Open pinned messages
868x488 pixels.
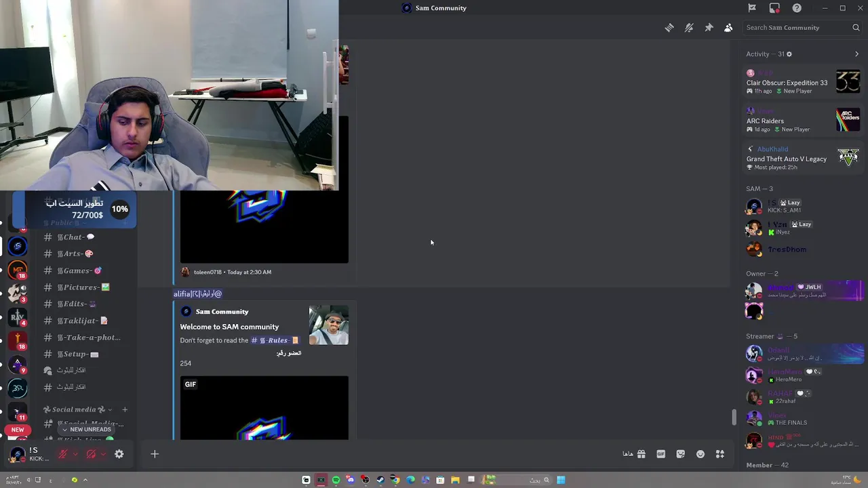pos(709,28)
